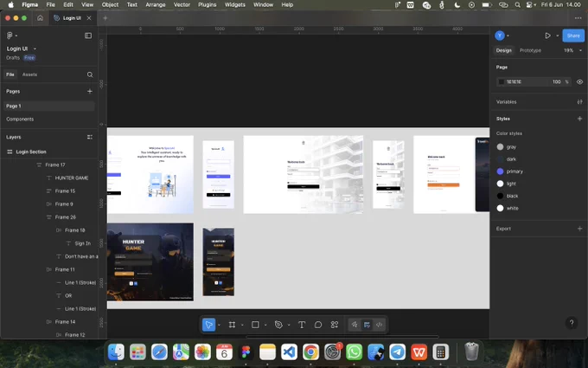Select the Rectangle shape tool
This screenshot has height=368, width=588.
click(255, 325)
